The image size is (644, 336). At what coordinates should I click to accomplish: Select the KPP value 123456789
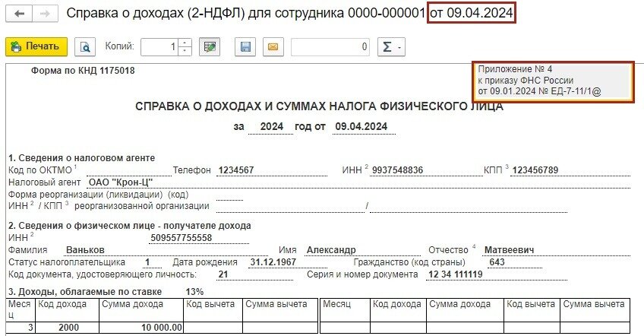point(535,170)
